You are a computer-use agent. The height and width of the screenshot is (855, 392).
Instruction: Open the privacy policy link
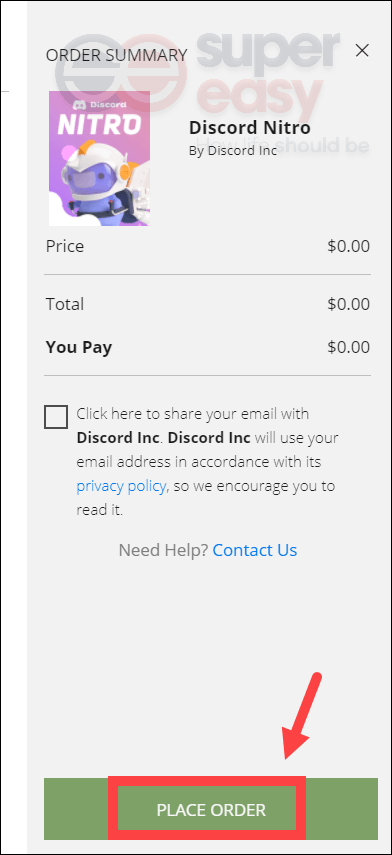tap(121, 486)
